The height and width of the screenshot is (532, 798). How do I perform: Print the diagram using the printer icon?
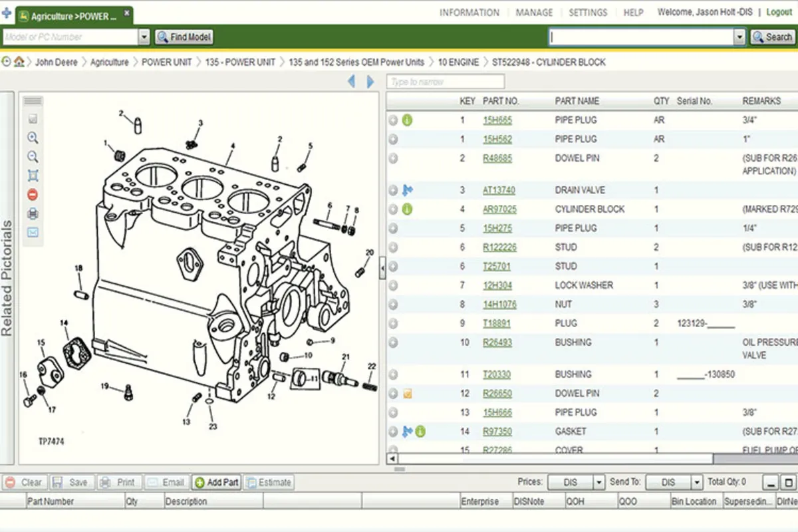click(33, 213)
